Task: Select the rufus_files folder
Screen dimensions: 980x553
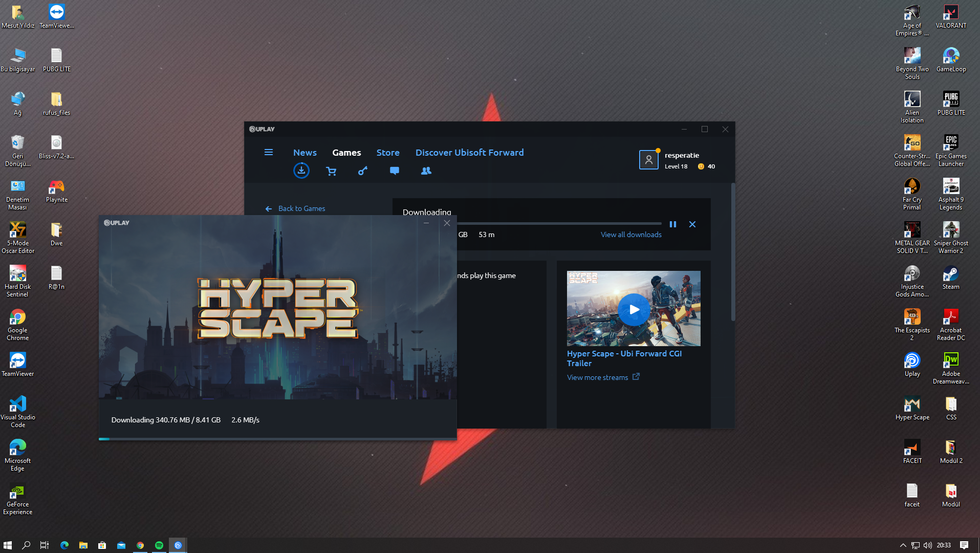Action: click(56, 103)
